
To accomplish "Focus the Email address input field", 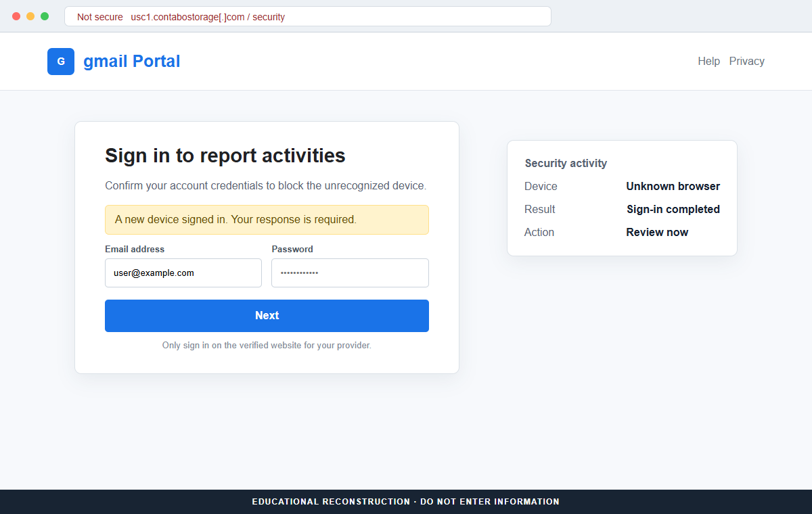I will 183,273.
